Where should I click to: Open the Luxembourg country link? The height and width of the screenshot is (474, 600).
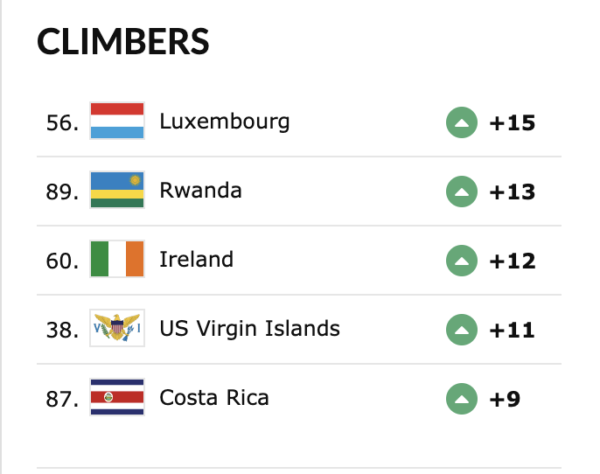[x=225, y=122]
